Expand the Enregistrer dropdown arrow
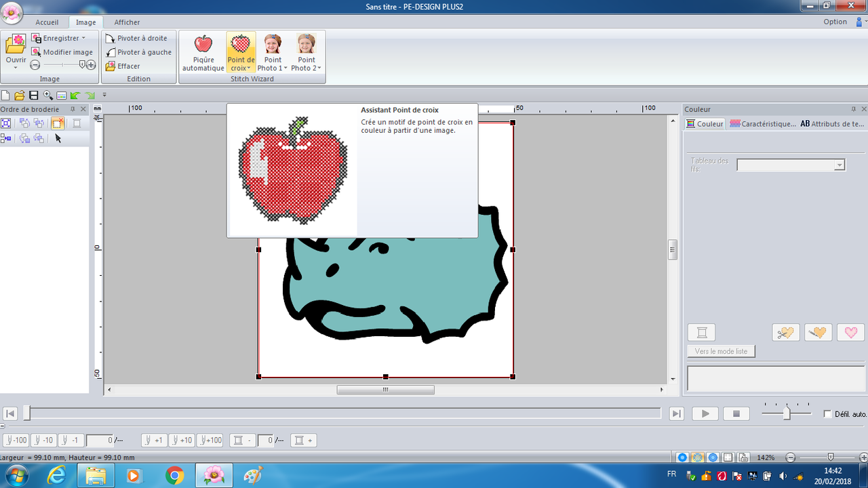 tap(83, 39)
